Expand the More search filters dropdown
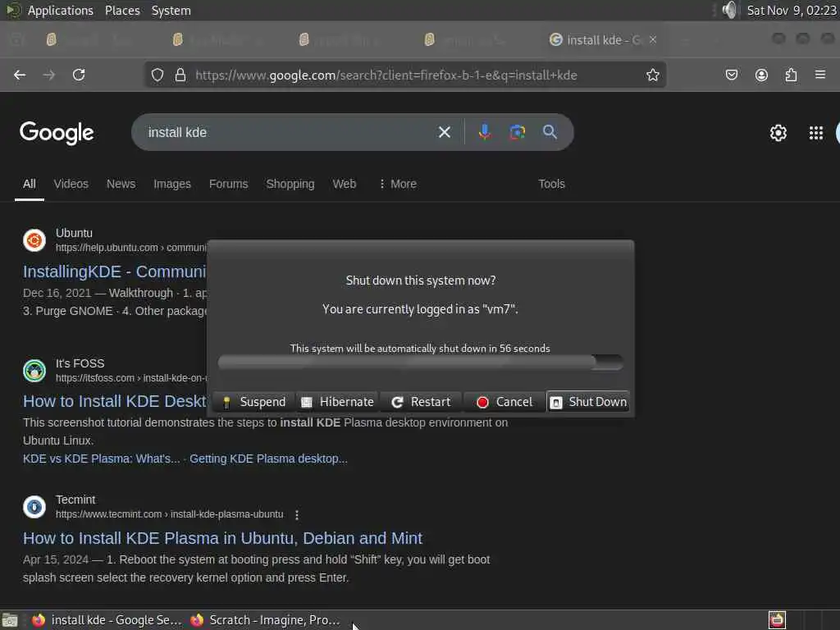840x630 pixels. point(398,184)
